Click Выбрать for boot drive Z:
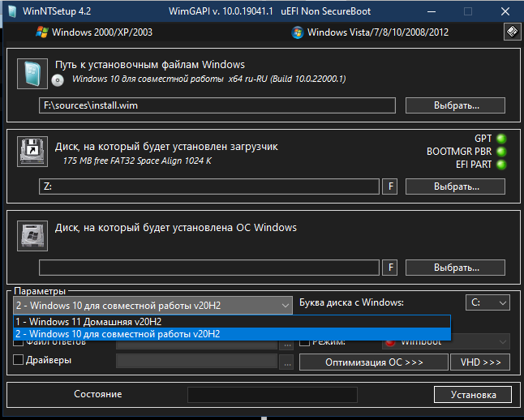 tap(455, 186)
